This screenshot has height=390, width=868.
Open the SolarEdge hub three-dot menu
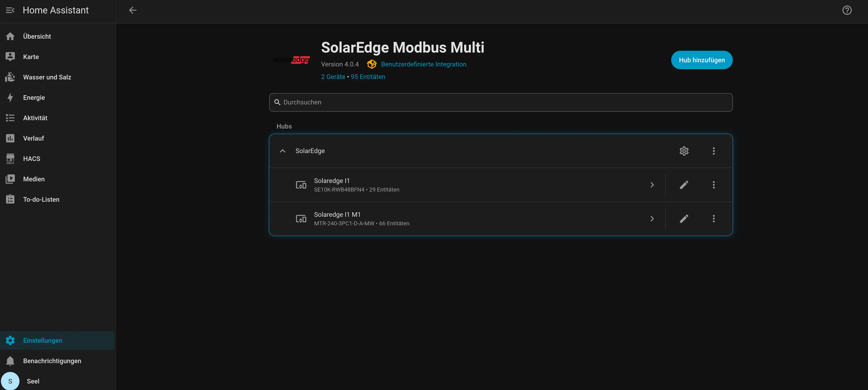point(713,151)
